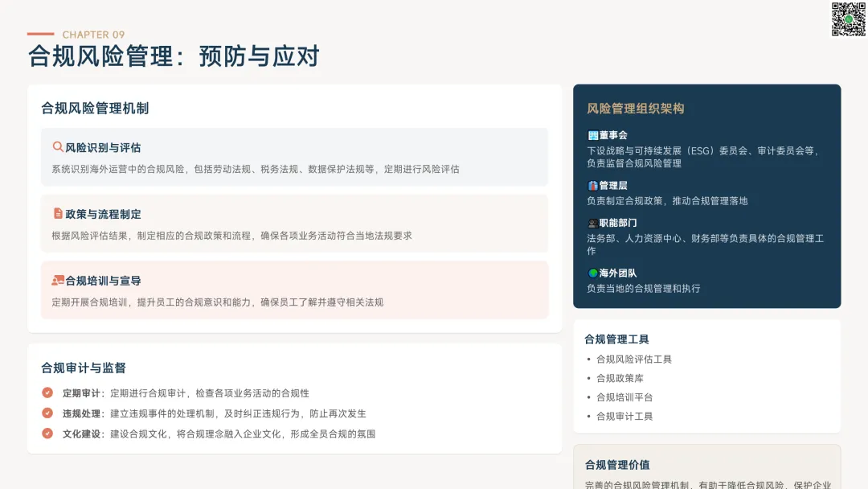The image size is (868, 489).
Task: Click the check mark icon beside 文化建设
Action: click(x=47, y=433)
